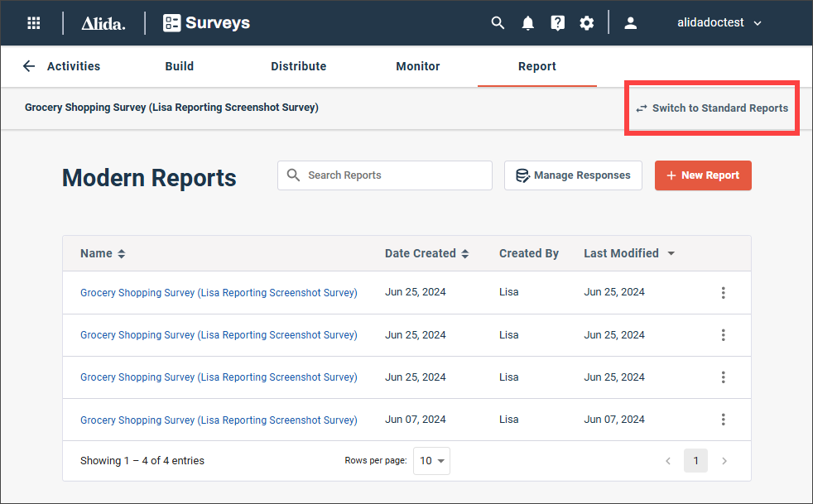Viewport: 813px width, 504px height.
Task: Open the Rows per page dropdown
Action: point(431,460)
